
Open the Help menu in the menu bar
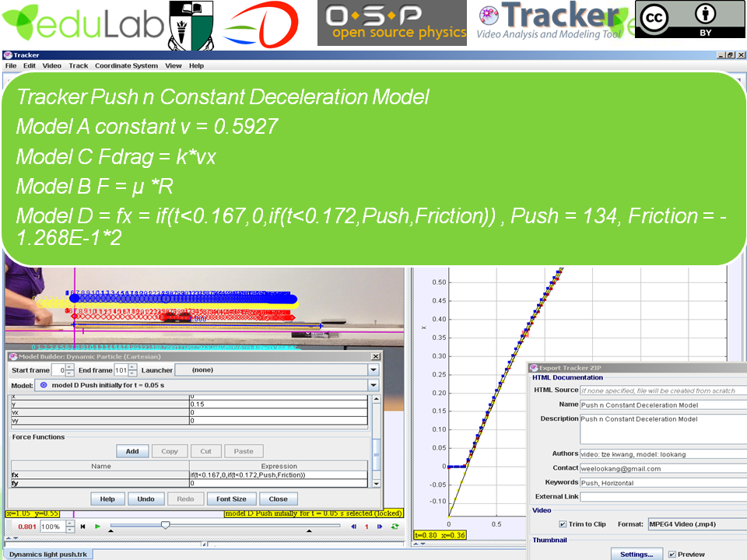196,65
